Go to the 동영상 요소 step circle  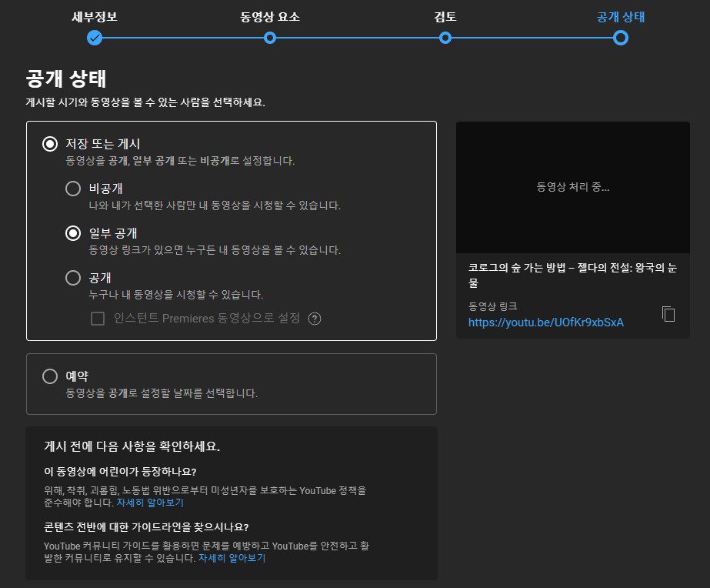coord(270,38)
